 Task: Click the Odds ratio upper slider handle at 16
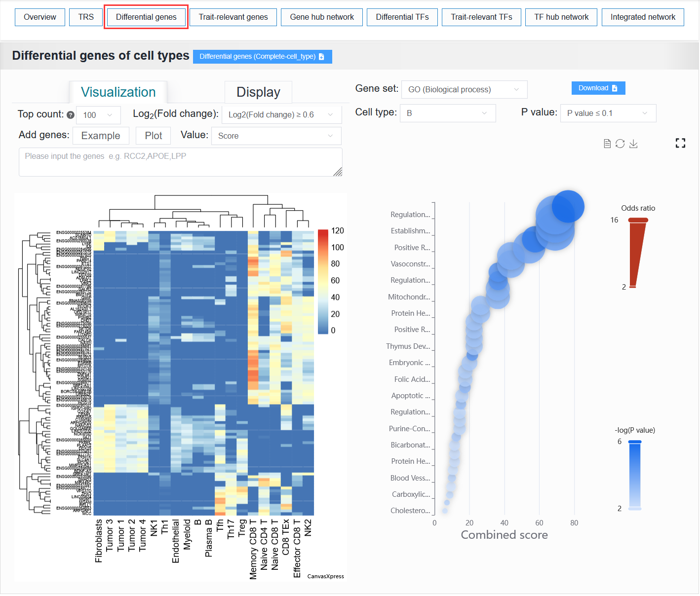638,220
